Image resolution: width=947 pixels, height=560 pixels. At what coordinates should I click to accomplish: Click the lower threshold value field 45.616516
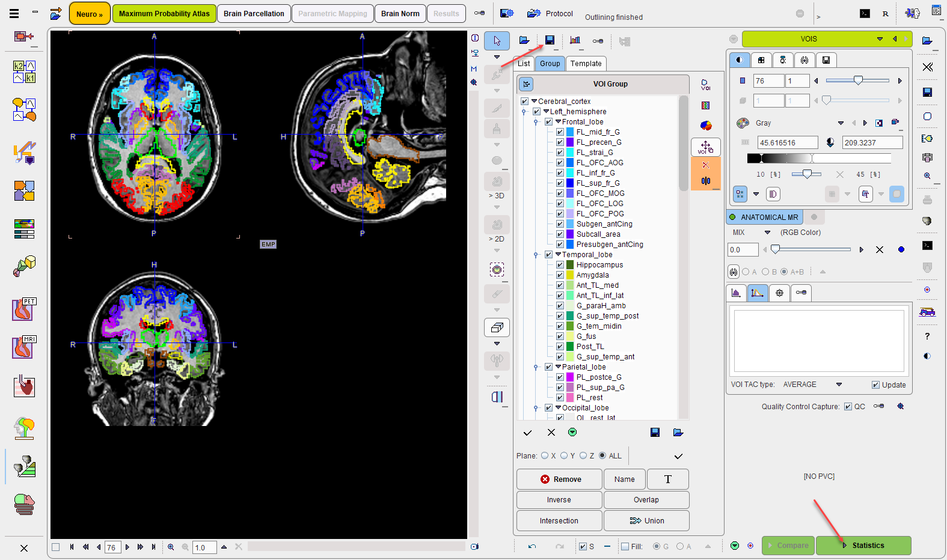point(788,142)
